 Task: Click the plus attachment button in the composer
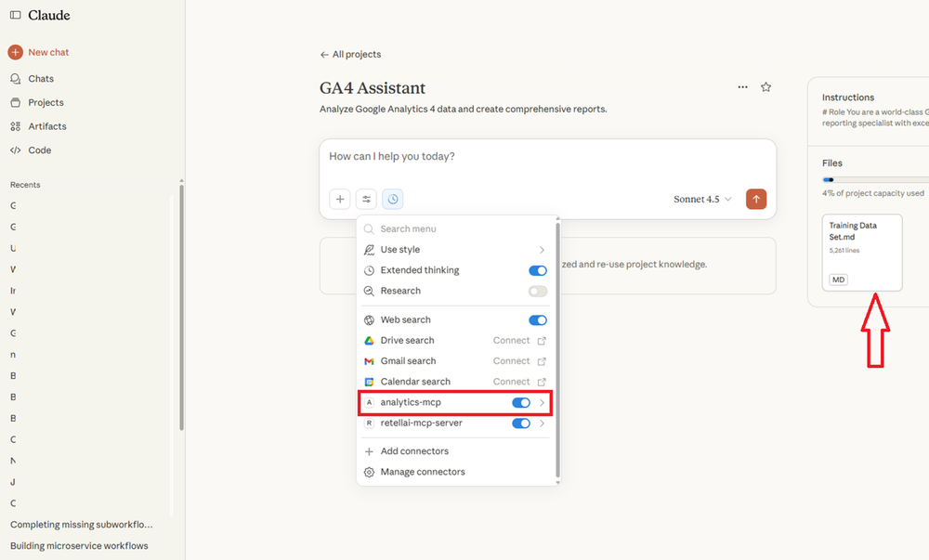(340, 199)
